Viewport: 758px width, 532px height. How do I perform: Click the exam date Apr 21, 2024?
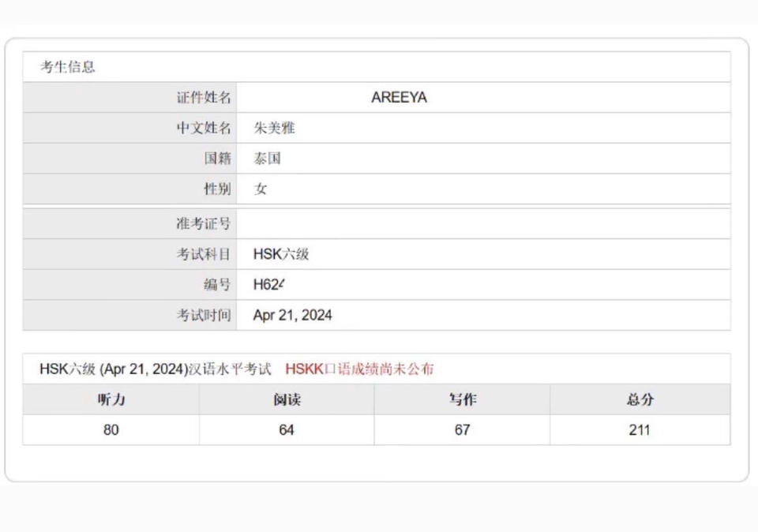[292, 315]
